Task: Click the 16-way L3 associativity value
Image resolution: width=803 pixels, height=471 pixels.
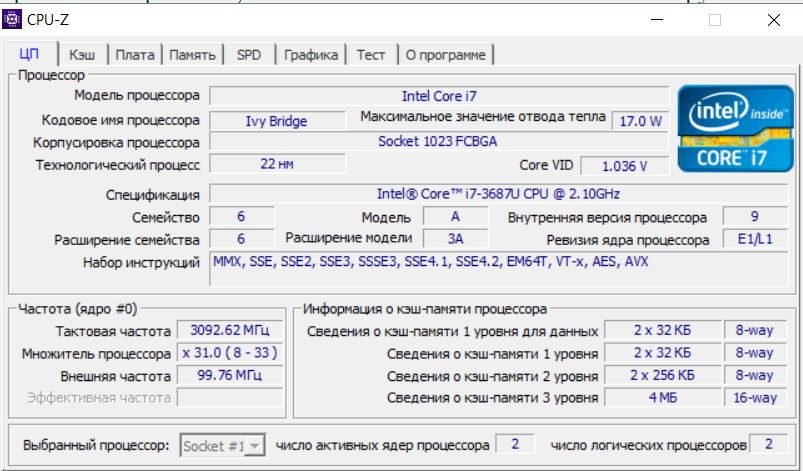Action: coord(755,397)
